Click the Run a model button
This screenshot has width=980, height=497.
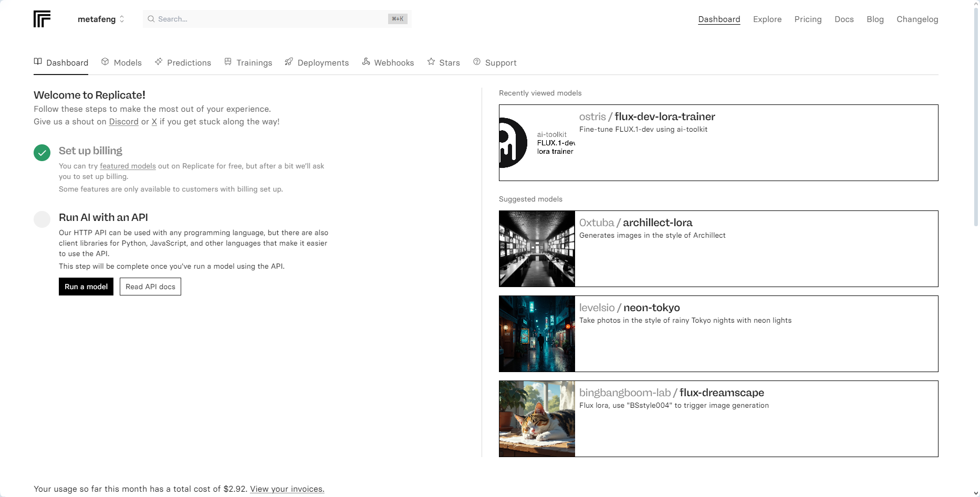point(86,287)
